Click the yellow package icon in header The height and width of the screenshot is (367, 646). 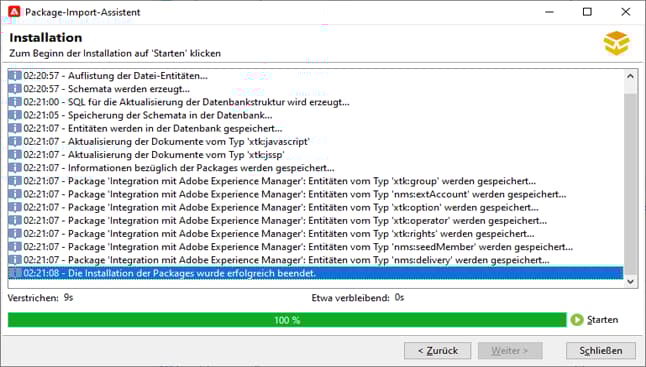[616, 43]
